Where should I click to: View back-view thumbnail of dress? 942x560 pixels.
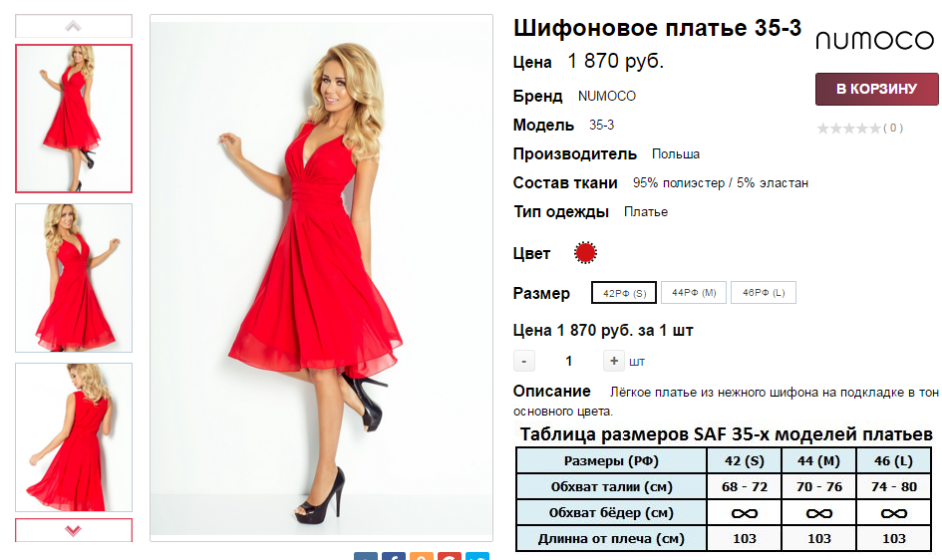coord(74,437)
